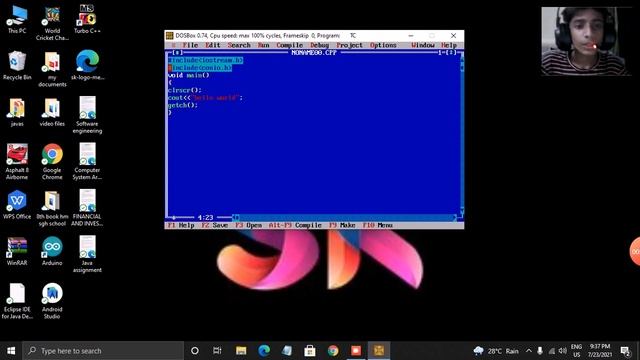Viewport: 640px width, 360px height.
Task: Launch Asphalt 8 Airborne shortcut
Action: 17,162
